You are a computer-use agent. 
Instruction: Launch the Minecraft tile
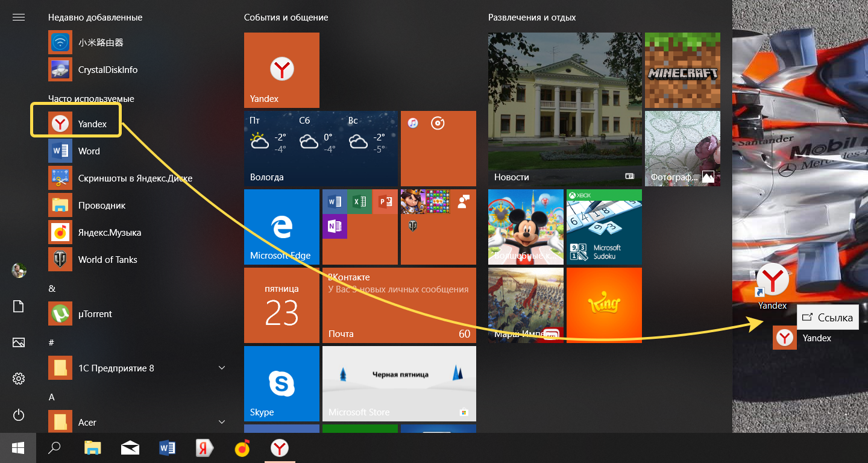pyautogui.click(x=682, y=70)
